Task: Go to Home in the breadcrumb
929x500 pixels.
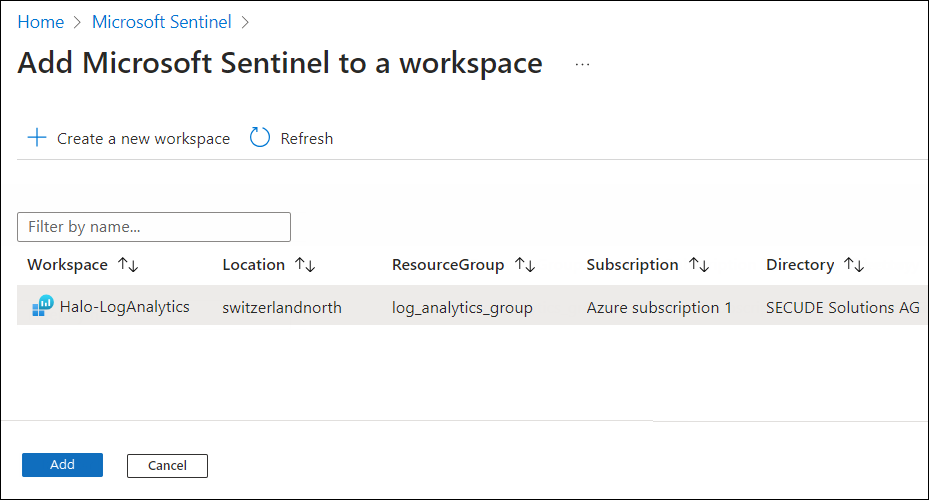Action: tap(40, 21)
